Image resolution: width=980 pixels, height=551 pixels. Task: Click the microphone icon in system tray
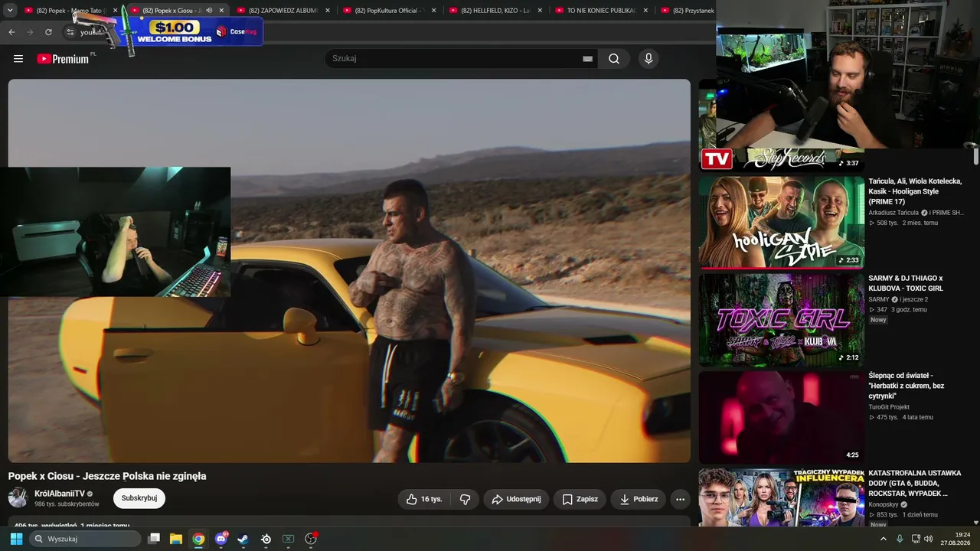[900, 539]
